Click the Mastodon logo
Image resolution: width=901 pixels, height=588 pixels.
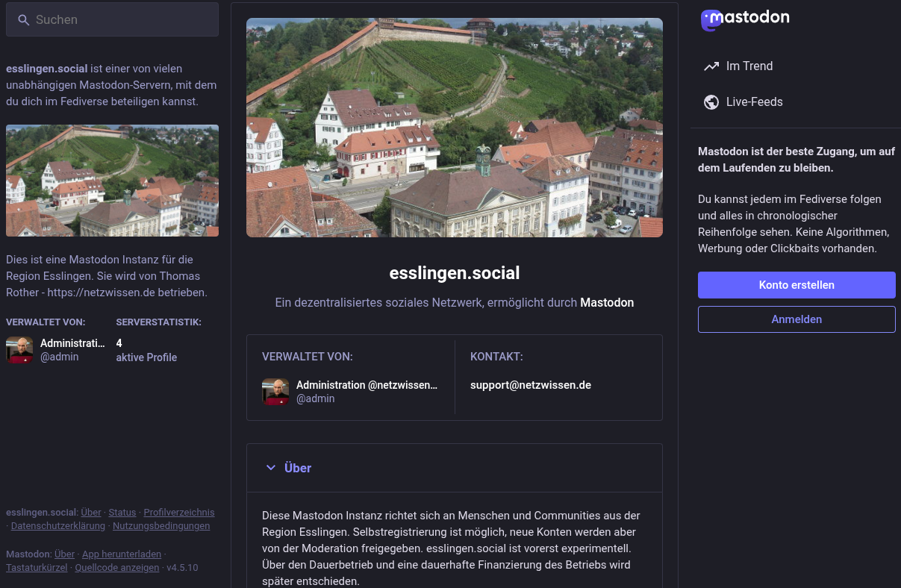[745, 19]
